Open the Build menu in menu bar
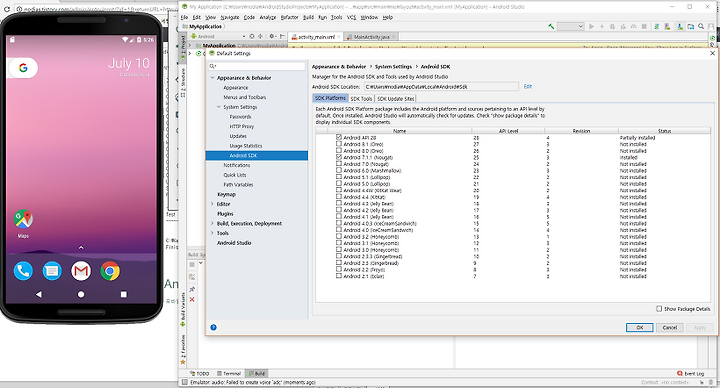Viewport: 720px width, 388px height. coord(308,17)
